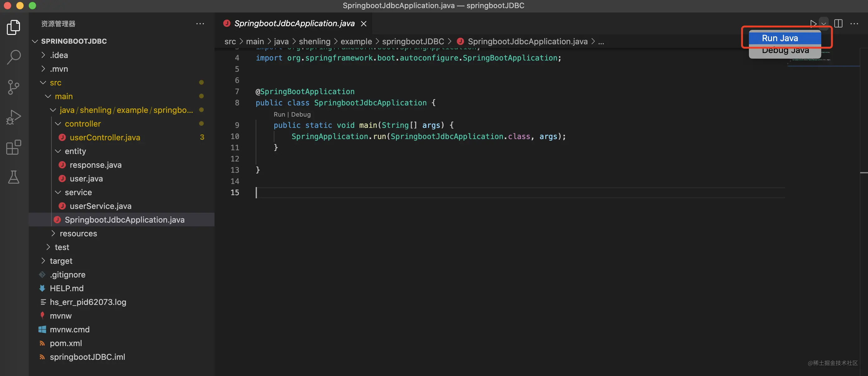Click the run triangle icon in editor toolbar

click(x=813, y=23)
